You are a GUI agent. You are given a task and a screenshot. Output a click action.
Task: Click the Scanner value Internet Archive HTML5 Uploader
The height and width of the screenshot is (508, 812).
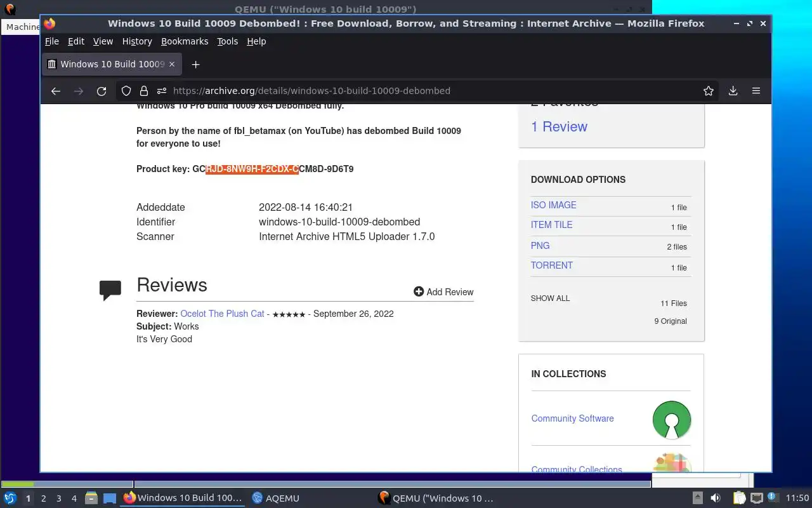click(x=347, y=236)
